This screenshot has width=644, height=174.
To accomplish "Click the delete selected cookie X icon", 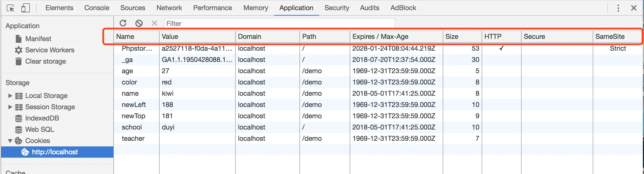I will [x=154, y=23].
